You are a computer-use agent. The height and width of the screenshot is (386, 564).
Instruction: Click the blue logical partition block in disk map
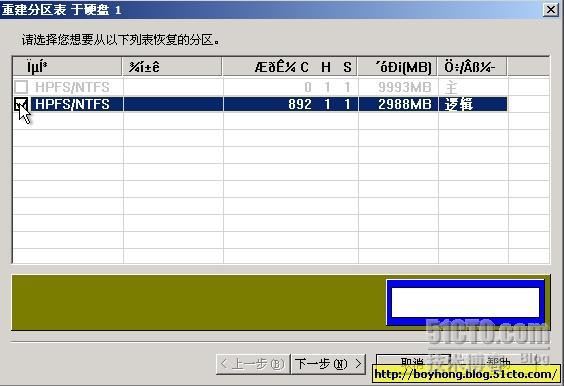point(465,302)
